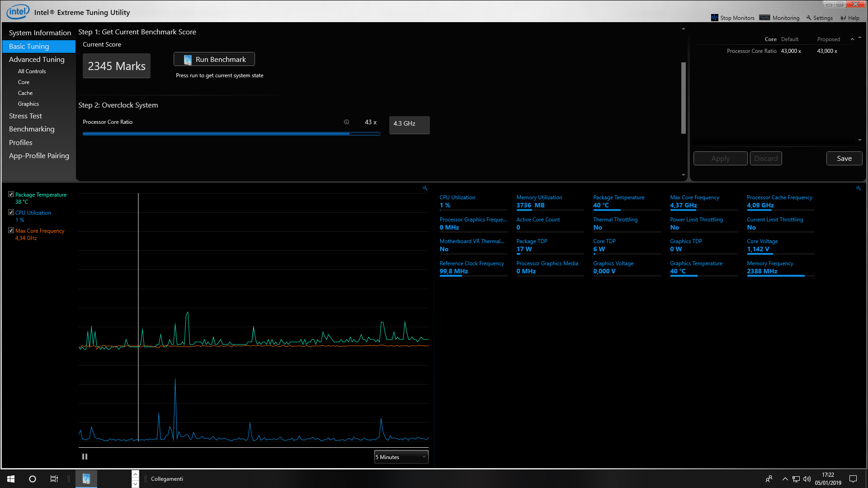Click the Run Benchmark button
Viewport: 868px width, 488px height.
[214, 59]
